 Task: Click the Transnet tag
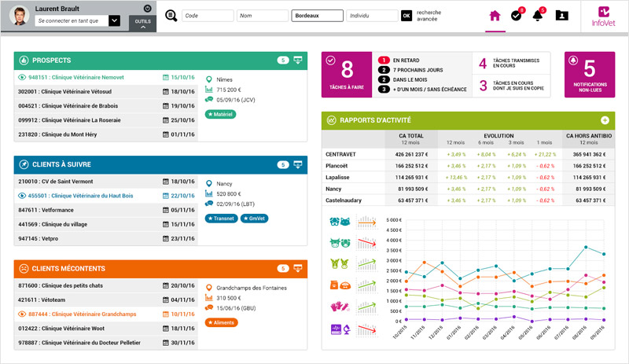221,219
